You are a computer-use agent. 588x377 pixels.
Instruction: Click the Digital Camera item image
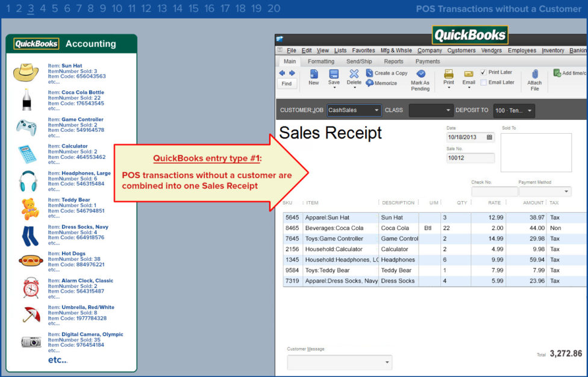(31, 342)
